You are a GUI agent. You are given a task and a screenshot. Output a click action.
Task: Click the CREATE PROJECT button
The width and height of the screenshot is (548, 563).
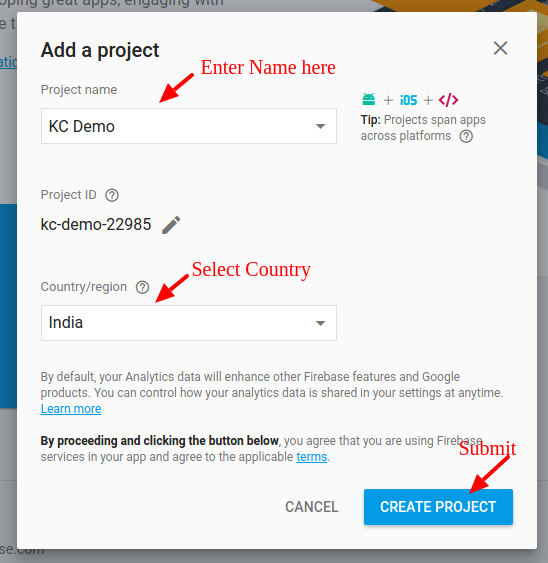tap(438, 507)
